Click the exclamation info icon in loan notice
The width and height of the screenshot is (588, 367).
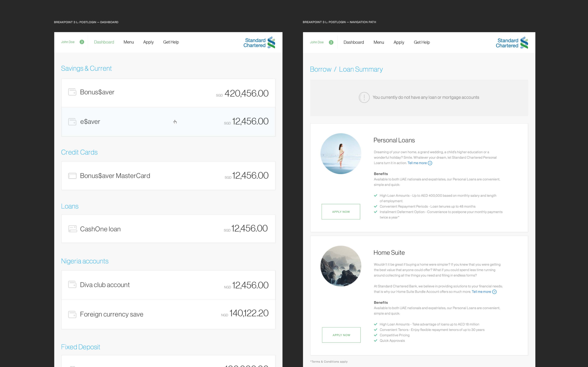tap(364, 98)
